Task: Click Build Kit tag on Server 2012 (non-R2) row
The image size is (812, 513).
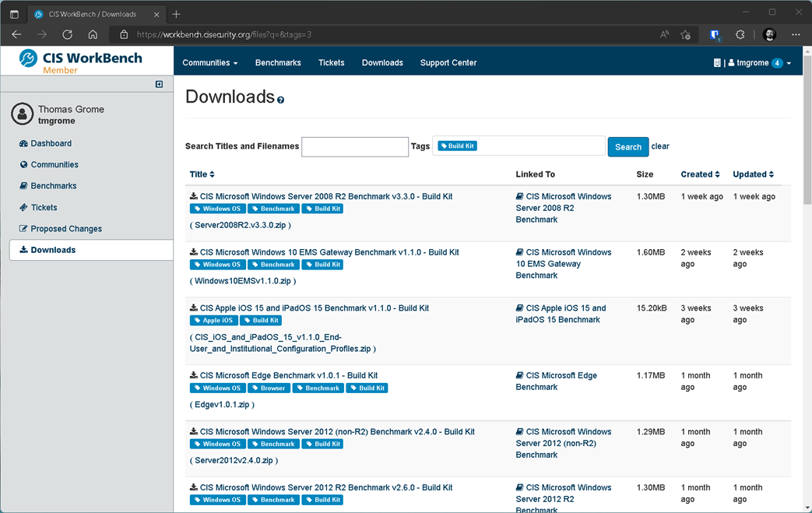Action: (322, 444)
